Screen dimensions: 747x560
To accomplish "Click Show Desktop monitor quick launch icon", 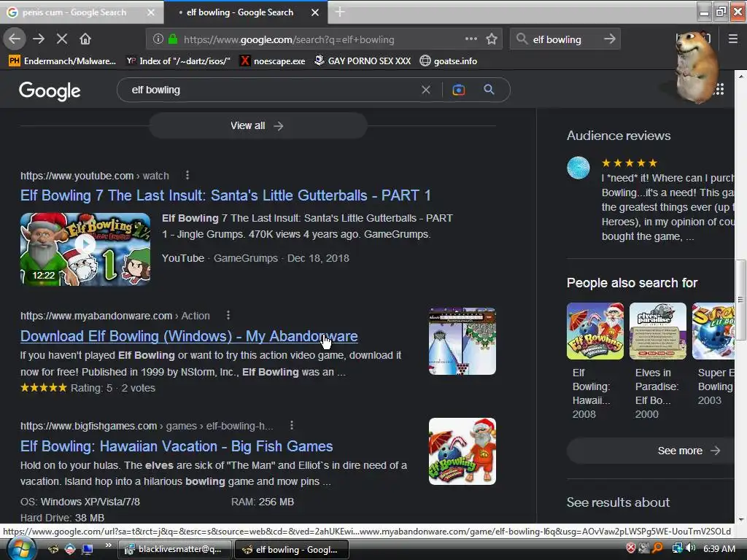I will [88, 549].
